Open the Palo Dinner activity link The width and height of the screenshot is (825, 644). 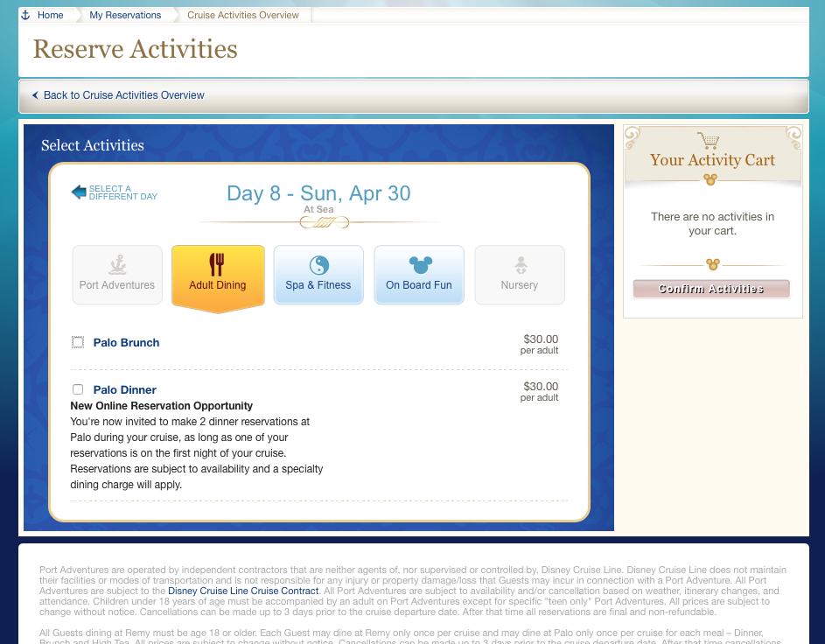125,390
